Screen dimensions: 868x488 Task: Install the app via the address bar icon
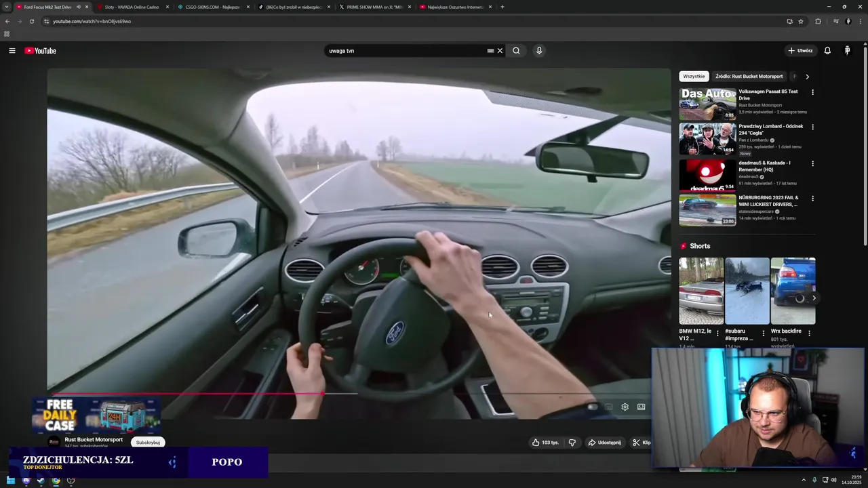[789, 21]
